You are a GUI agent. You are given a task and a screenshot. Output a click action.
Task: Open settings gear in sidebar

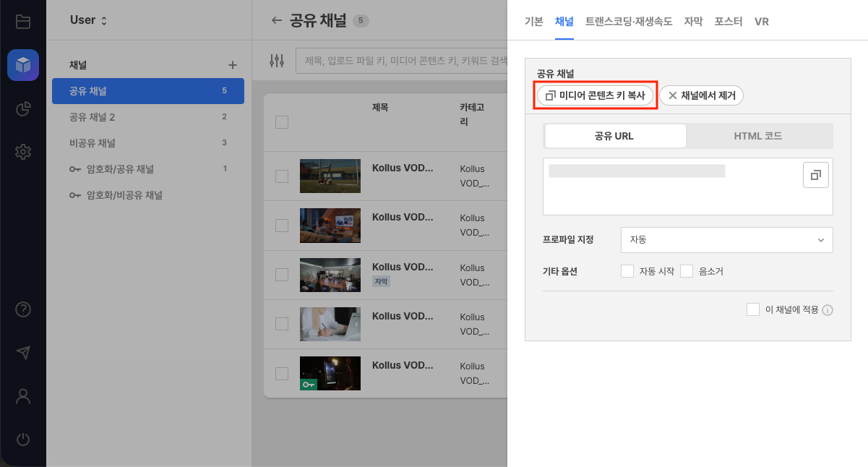coord(23,152)
